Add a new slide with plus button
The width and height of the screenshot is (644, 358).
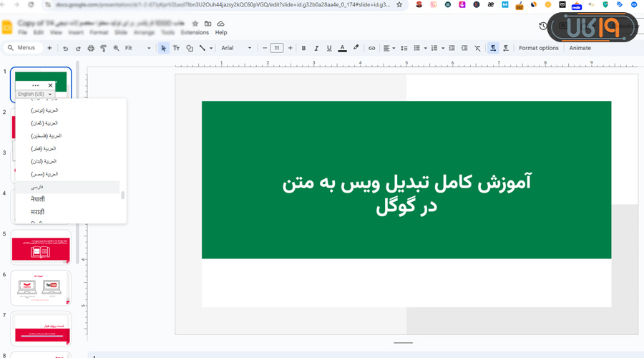49,48
